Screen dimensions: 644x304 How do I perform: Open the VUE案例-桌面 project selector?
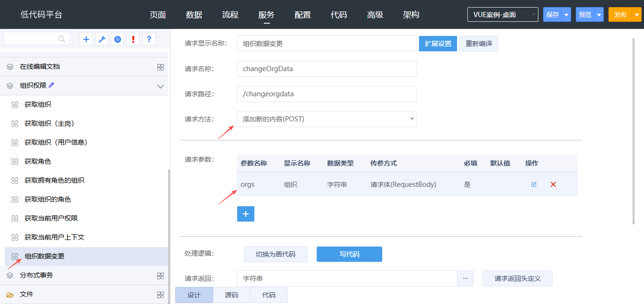(502, 15)
